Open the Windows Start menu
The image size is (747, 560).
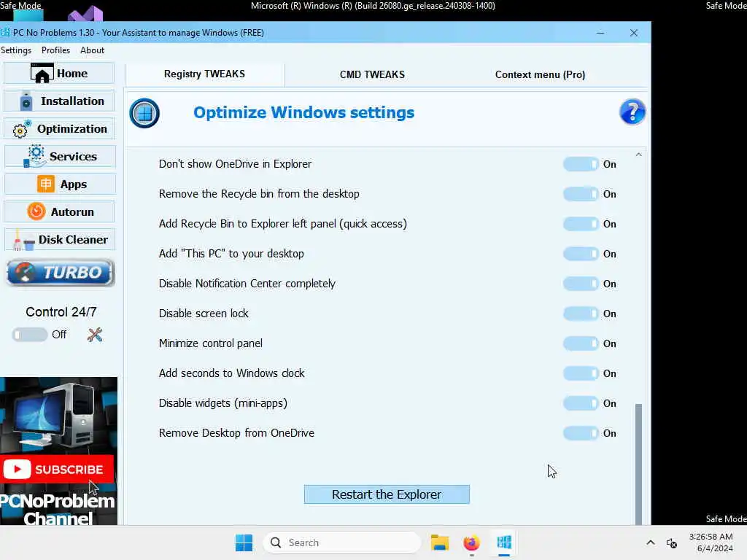click(x=244, y=542)
